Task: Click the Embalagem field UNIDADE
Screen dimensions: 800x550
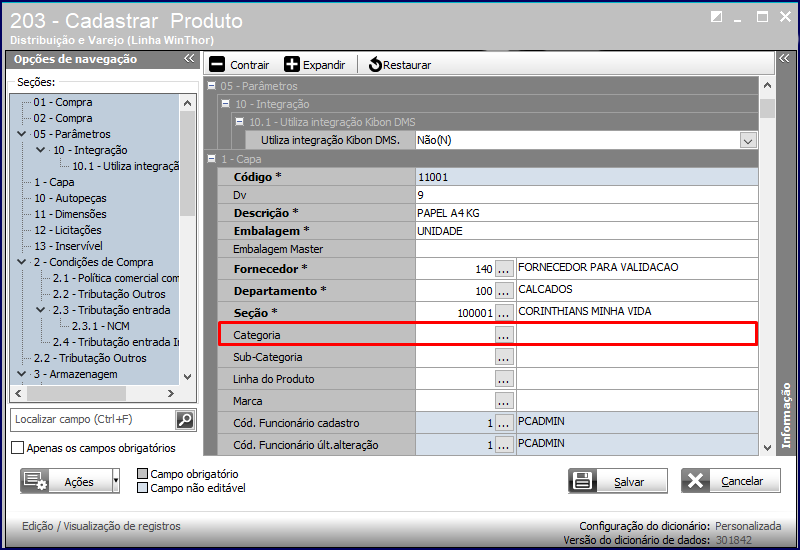Action: coord(587,231)
